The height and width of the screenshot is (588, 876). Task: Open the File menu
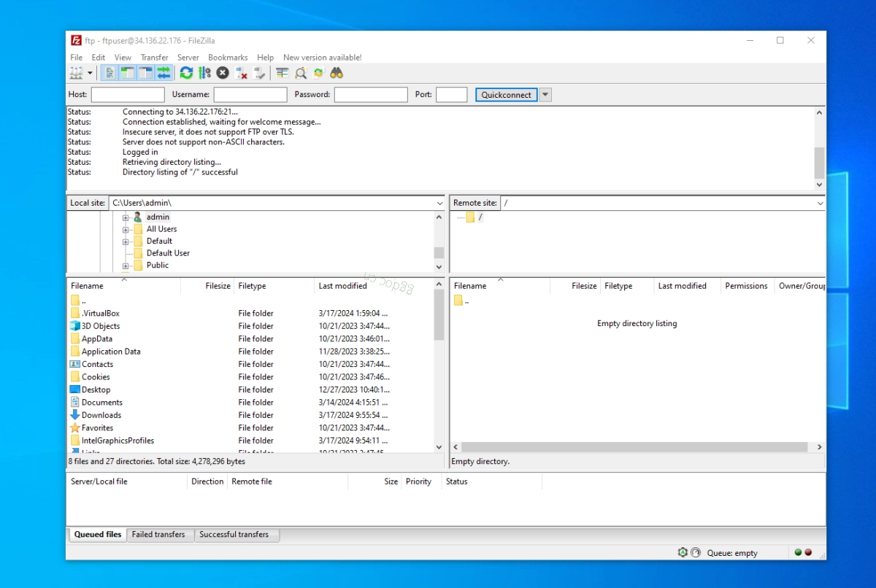click(x=77, y=57)
